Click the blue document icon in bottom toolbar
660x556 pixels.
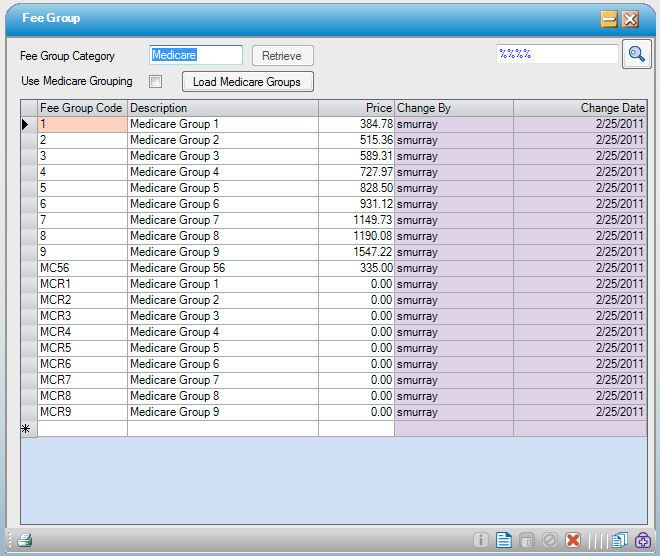pos(504,540)
